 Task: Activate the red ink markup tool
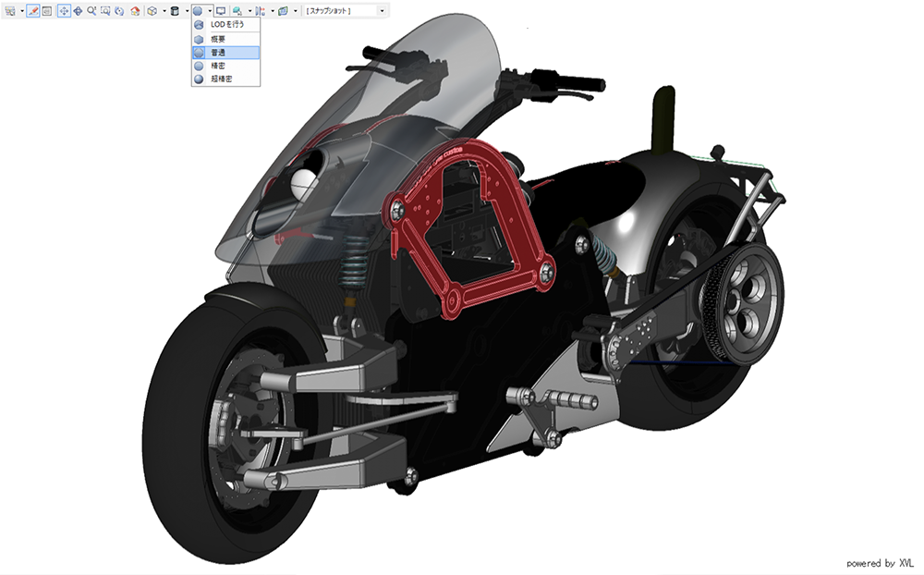pyautogui.click(x=33, y=11)
